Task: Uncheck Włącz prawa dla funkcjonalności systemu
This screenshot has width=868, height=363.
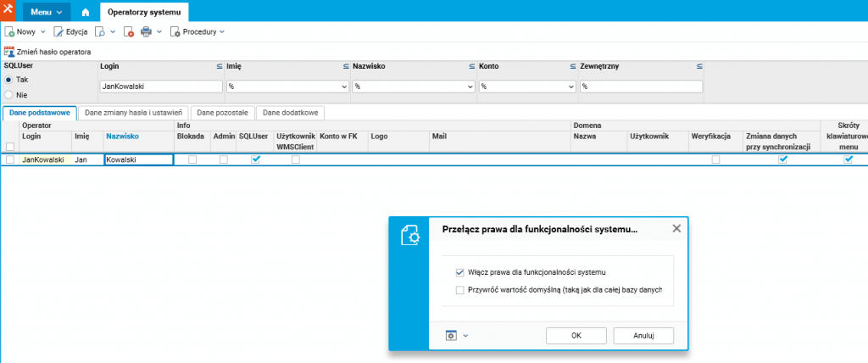Action: click(459, 272)
